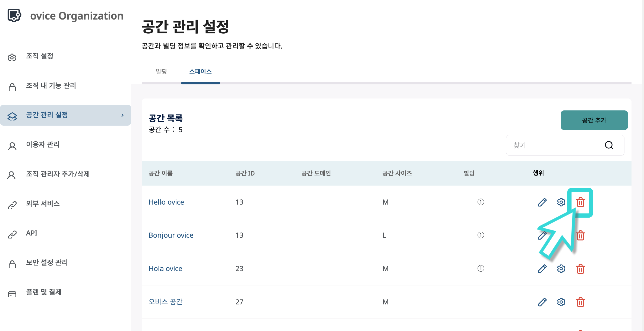The height and width of the screenshot is (331, 644).
Task: Edit Hello ovice with the pencil icon
Action: (x=542, y=202)
